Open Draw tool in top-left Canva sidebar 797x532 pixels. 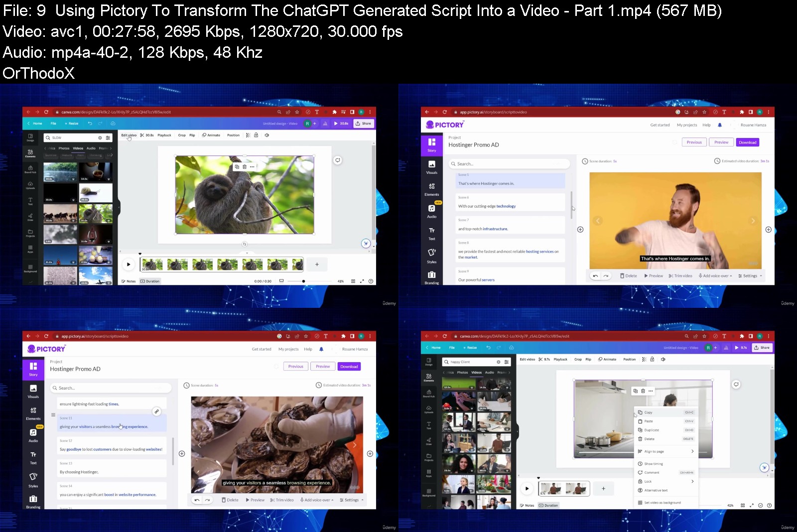(x=30, y=217)
